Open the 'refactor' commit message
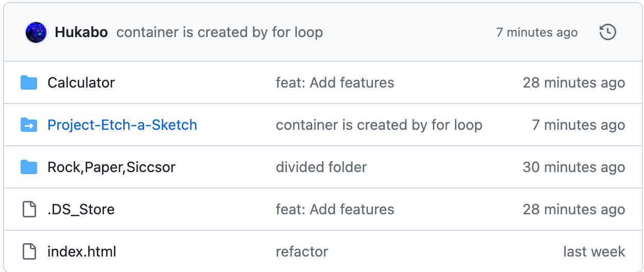 pyautogui.click(x=302, y=251)
